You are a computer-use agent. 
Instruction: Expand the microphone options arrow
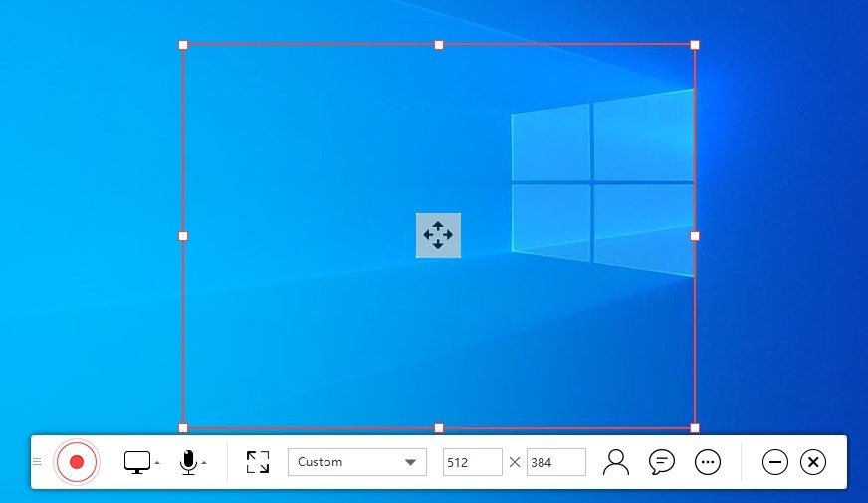click(204, 462)
